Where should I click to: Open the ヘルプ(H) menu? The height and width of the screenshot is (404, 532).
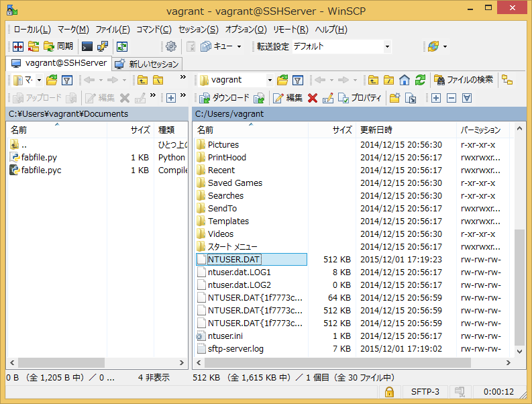(x=331, y=30)
